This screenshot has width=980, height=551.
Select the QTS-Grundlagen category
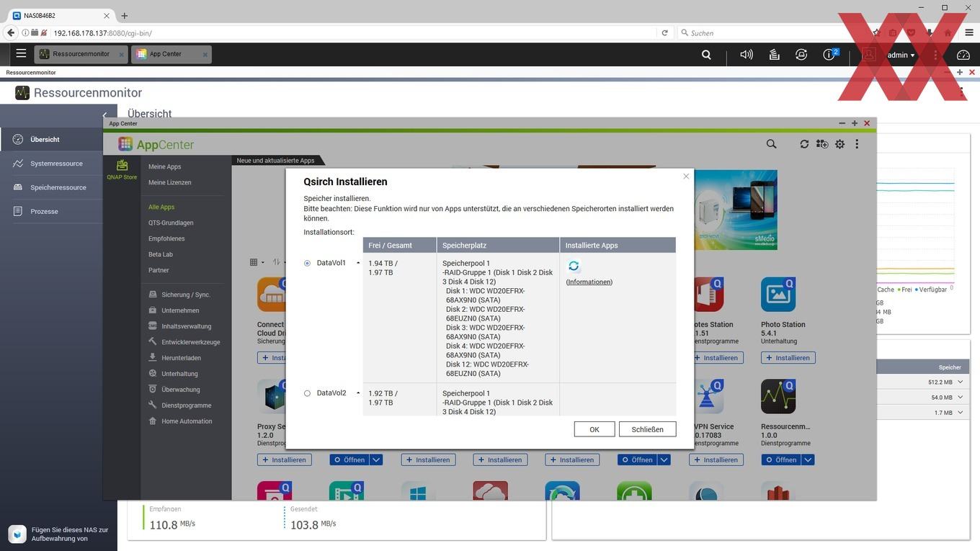(x=171, y=223)
